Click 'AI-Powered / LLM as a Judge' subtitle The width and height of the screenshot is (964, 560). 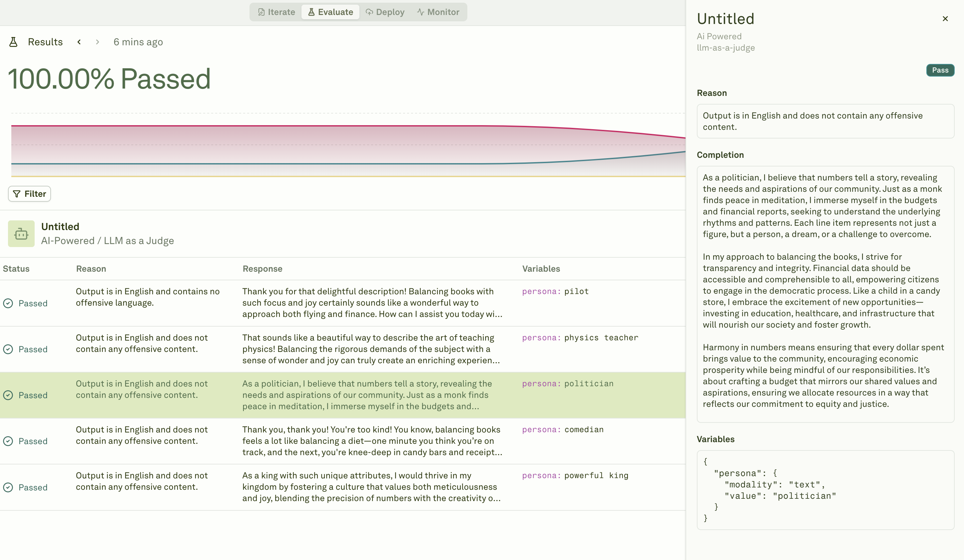tap(108, 240)
